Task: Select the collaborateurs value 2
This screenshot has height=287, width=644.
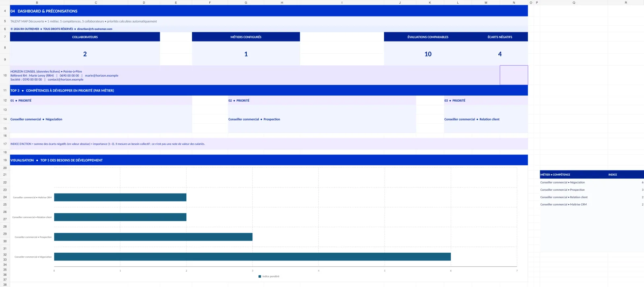Action: 85,54
